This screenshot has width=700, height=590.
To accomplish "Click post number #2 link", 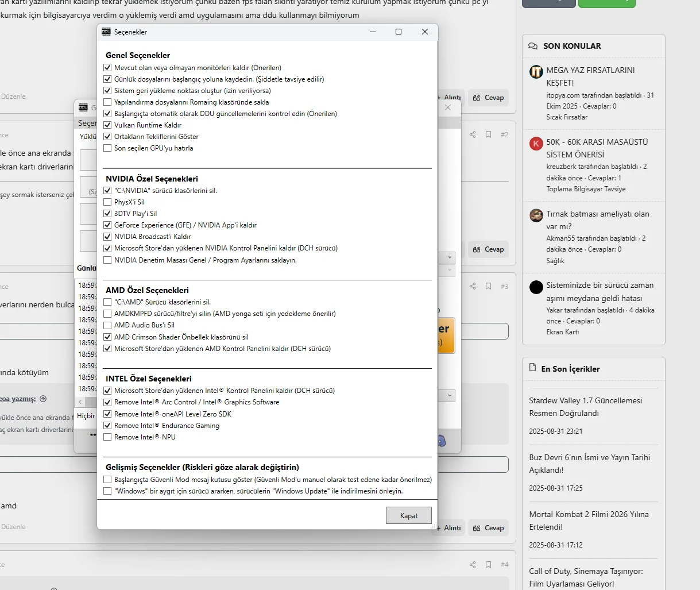I will coord(504,134).
